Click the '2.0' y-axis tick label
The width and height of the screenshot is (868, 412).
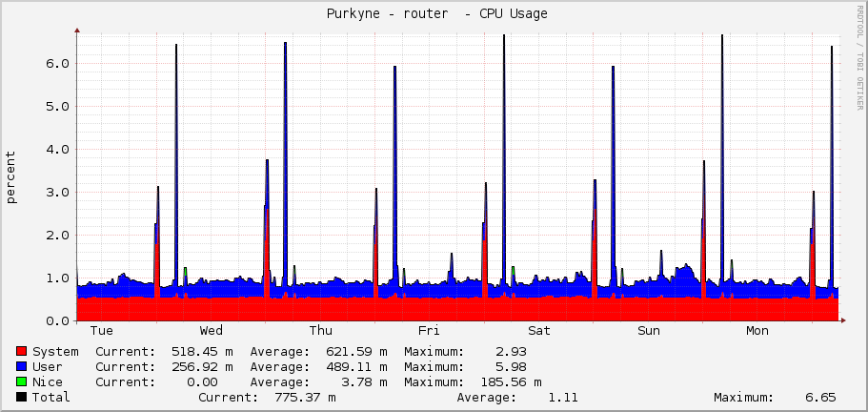57,235
